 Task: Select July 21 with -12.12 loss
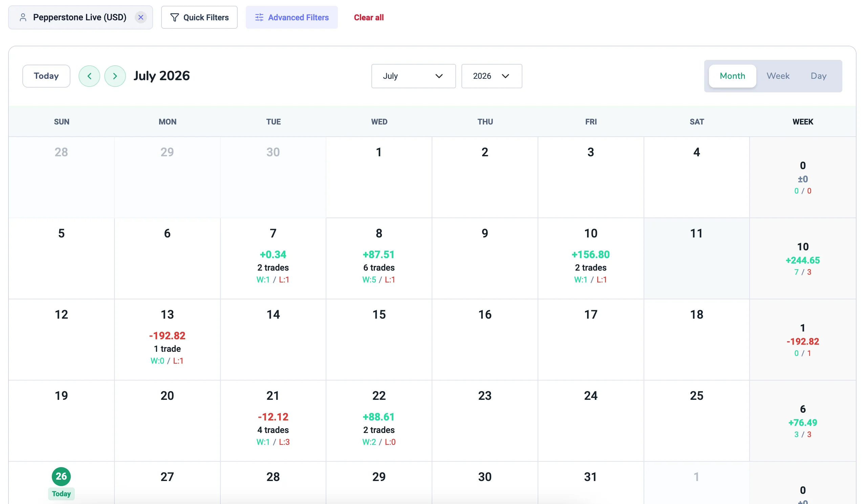pos(273,421)
